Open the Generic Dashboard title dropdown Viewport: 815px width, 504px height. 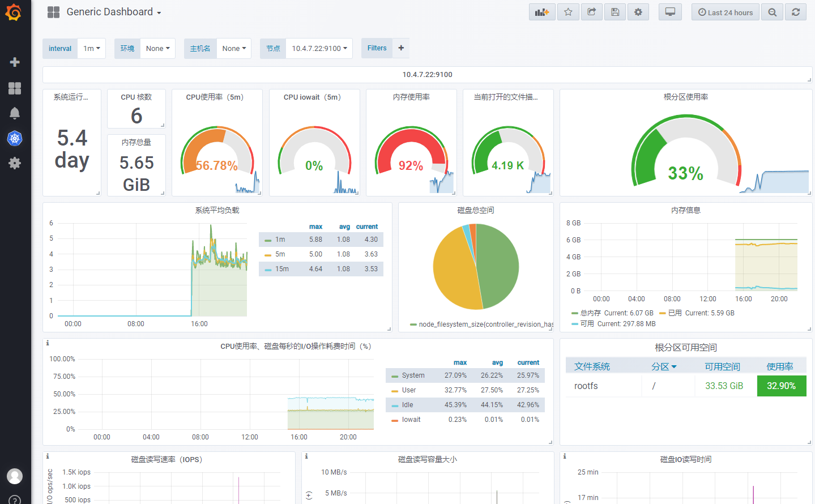(x=114, y=12)
